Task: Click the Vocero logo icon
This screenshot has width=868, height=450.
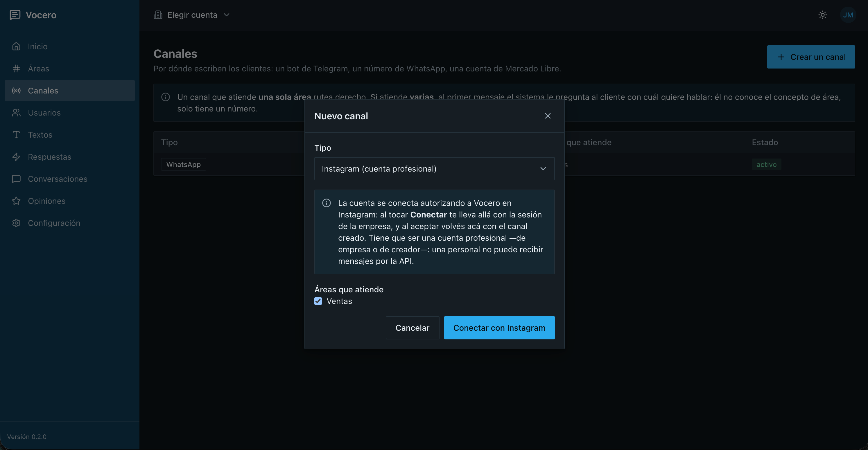Action: (x=15, y=15)
